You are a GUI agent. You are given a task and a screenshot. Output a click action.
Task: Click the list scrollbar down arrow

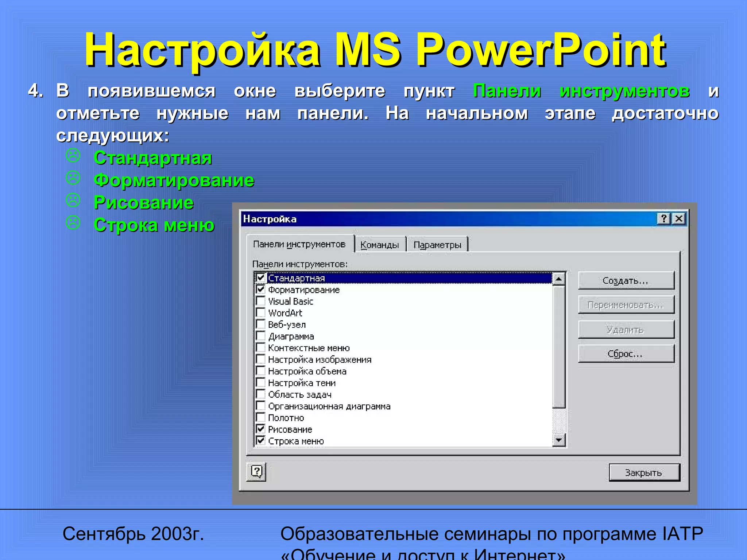click(x=558, y=440)
